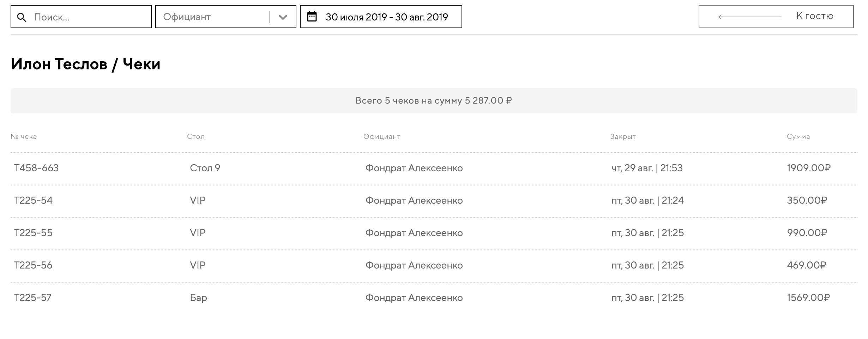Viewport: 868px width, 339px height.
Task: Sort by Стол column header
Action: (196, 137)
